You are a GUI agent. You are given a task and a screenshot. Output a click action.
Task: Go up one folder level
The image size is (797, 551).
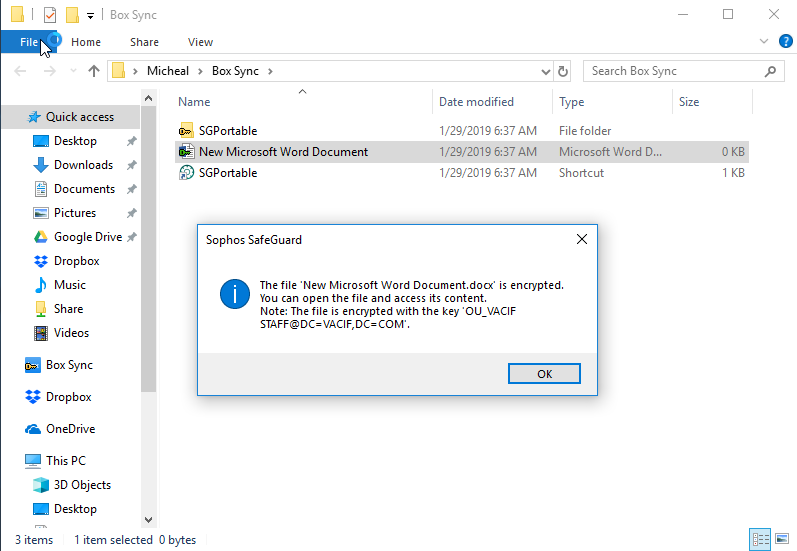click(94, 71)
